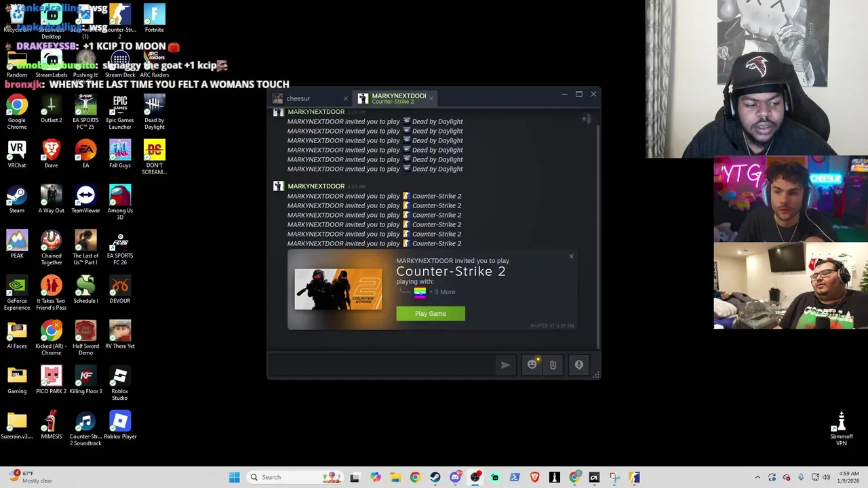Click the Counter-Strike 2 invite thumbnail
The image size is (868, 488).
pyautogui.click(x=338, y=289)
